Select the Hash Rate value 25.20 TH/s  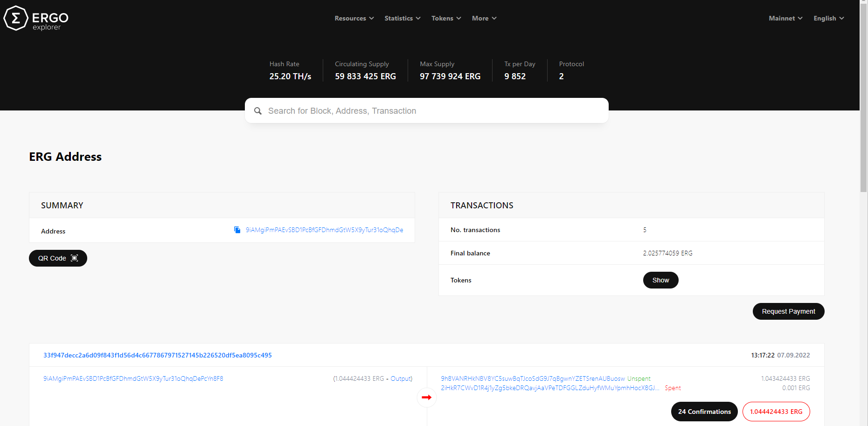[290, 76]
